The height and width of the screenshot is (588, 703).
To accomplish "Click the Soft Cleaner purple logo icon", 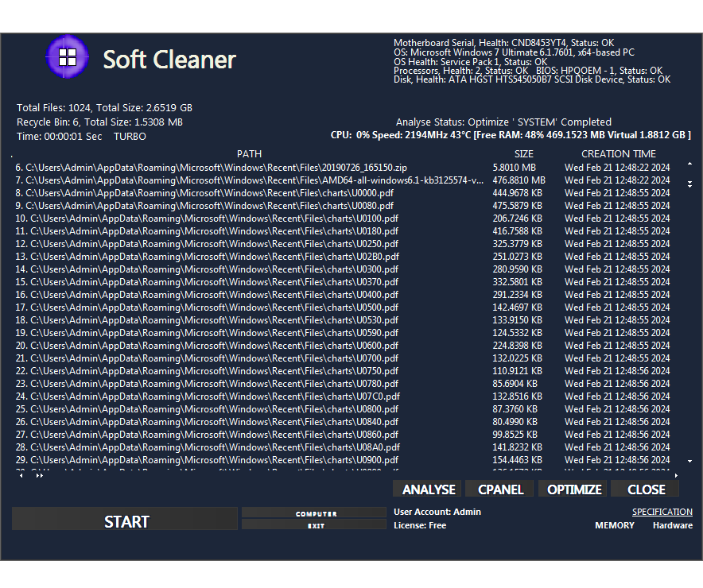I will (68, 57).
